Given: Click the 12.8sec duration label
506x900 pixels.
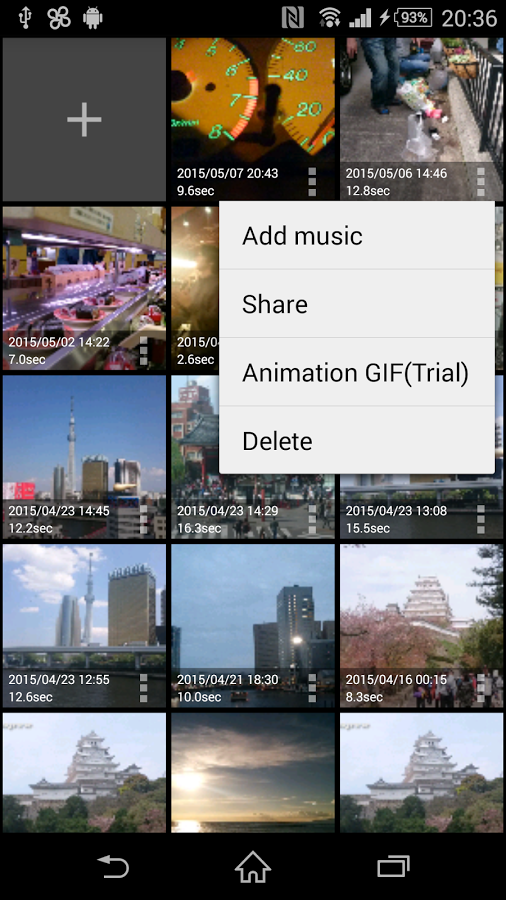Looking at the screenshot, I should 368,191.
